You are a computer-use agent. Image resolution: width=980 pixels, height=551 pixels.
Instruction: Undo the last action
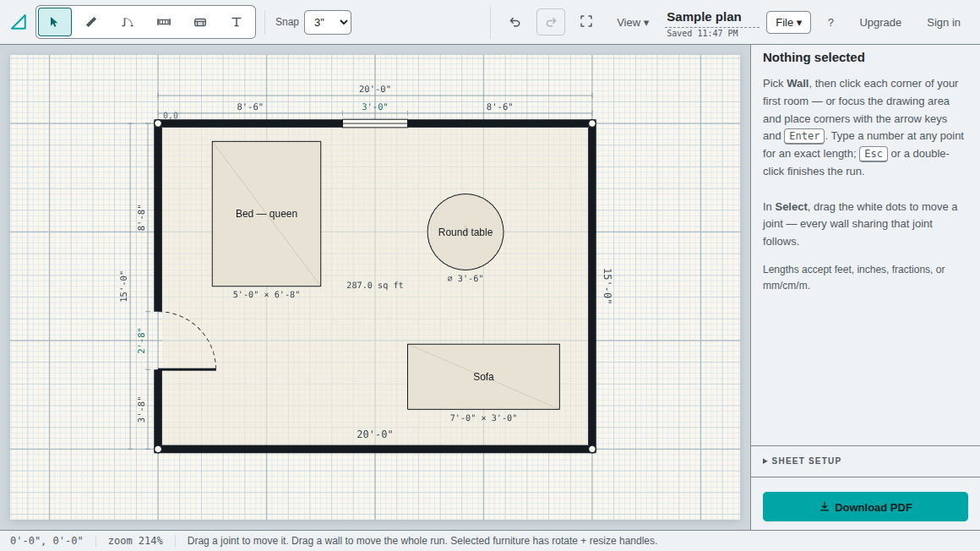pyautogui.click(x=514, y=23)
